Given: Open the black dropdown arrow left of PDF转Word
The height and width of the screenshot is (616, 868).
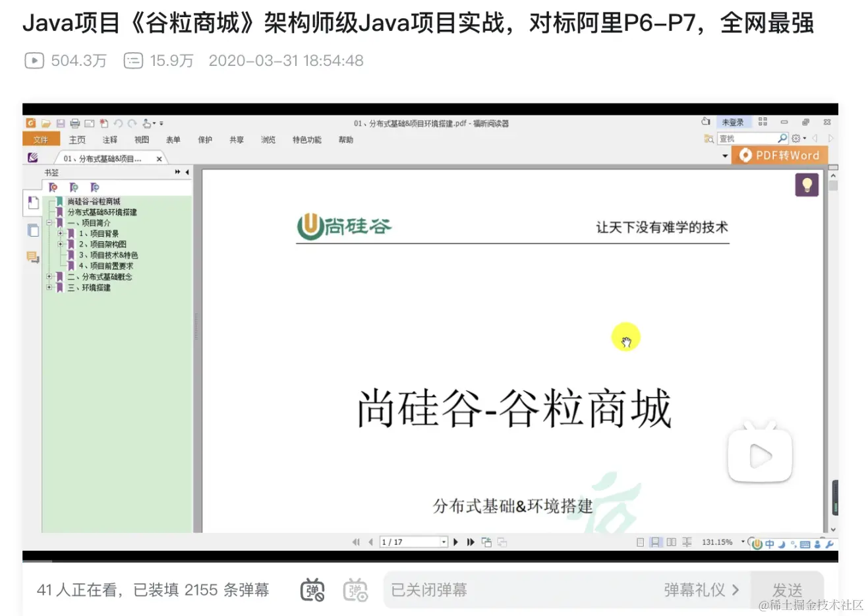Looking at the screenshot, I should [x=725, y=156].
